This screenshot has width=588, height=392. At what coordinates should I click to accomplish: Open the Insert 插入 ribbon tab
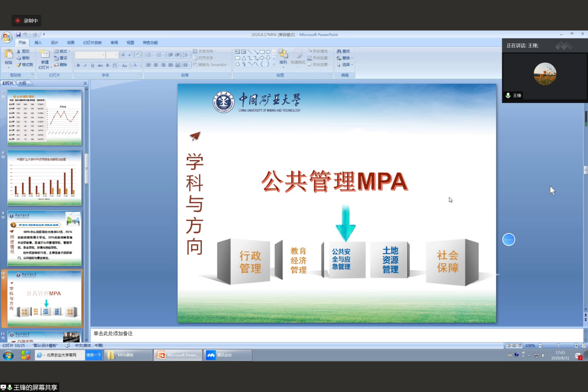pyautogui.click(x=38, y=43)
